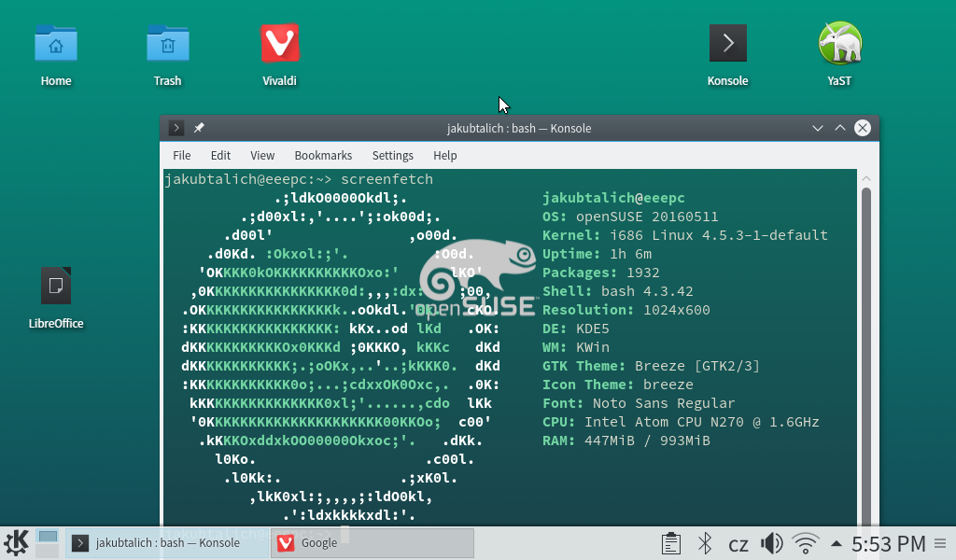Open the clipboard tray icon
Viewport: 956px width, 560px height.
[670, 543]
